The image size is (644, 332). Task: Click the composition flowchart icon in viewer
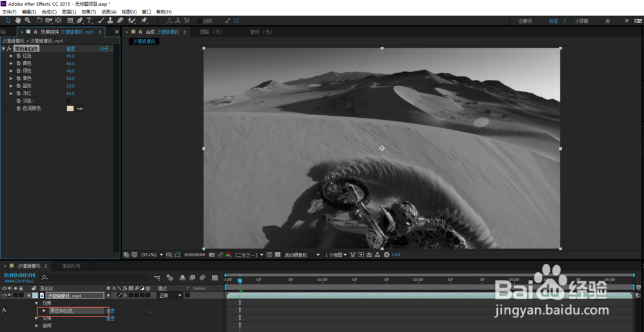point(378,255)
